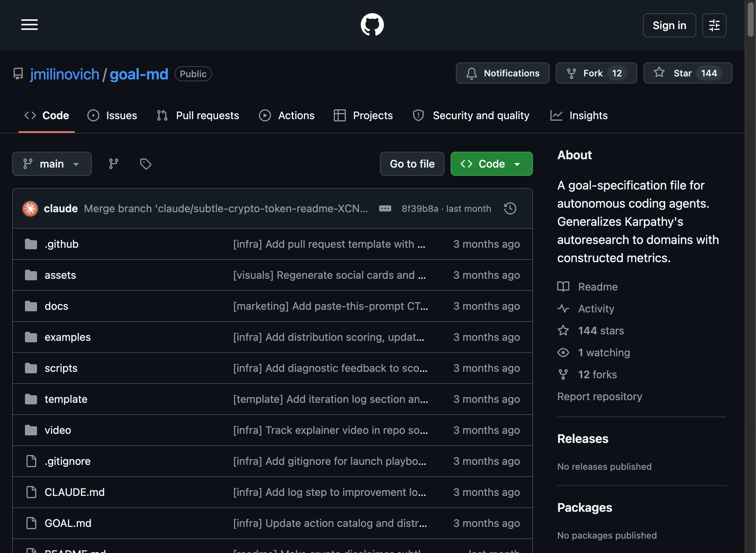Open the scripts folder icon
Screen dimensions: 756x553
(31, 368)
